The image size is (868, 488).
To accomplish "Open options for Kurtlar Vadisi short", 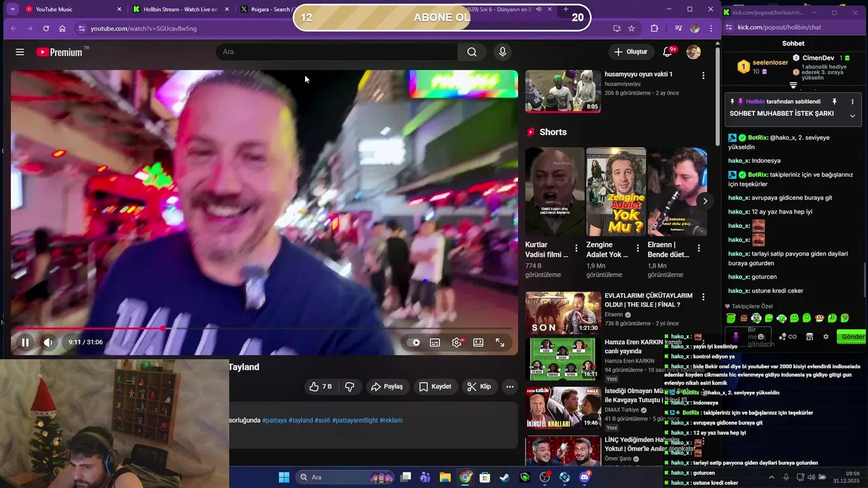I will click(576, 249).
